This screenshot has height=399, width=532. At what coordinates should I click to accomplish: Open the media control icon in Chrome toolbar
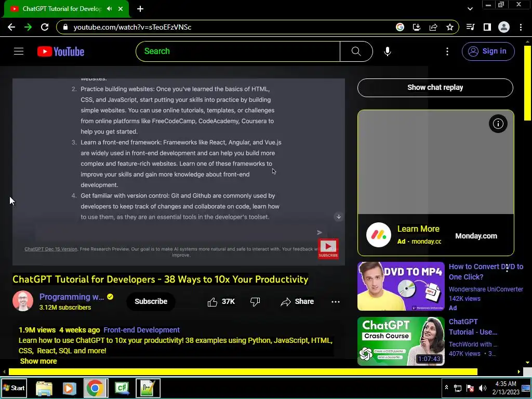[471, 27]
